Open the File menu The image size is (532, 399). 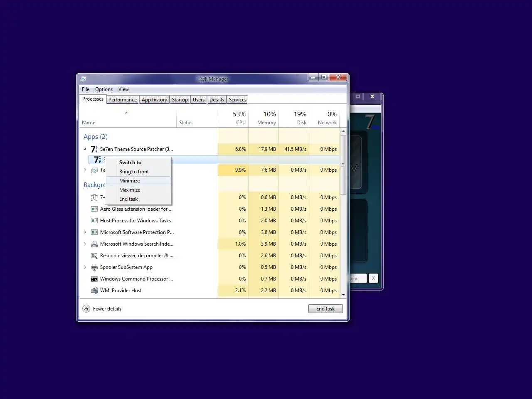[x=86, y=89]
